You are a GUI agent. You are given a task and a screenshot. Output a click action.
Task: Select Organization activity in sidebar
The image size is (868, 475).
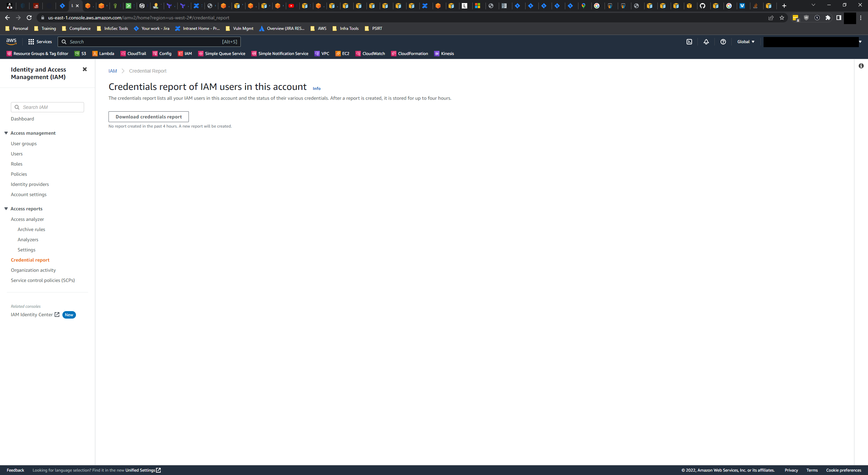33,270
